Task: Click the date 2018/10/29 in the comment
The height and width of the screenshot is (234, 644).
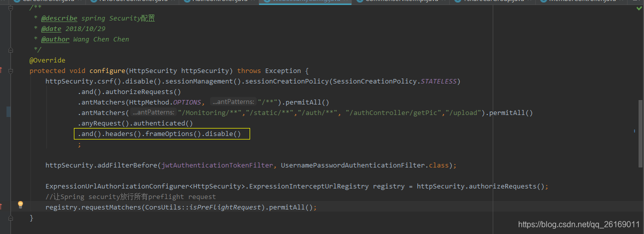Action: point(85,28)
